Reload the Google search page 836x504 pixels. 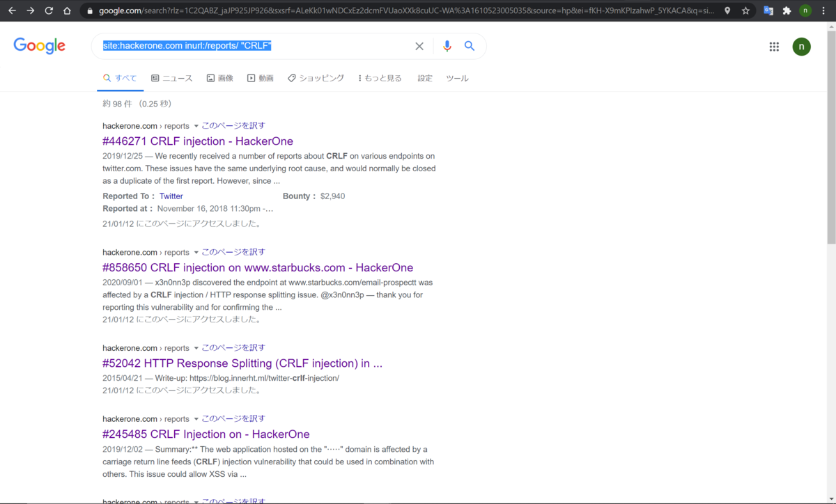(x=49, y=11)
